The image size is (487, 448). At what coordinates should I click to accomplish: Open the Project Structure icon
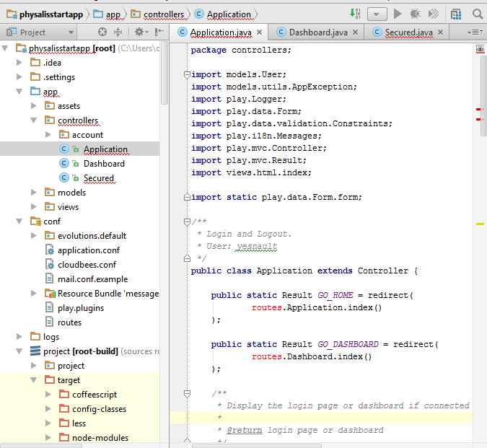click(456, 14)
